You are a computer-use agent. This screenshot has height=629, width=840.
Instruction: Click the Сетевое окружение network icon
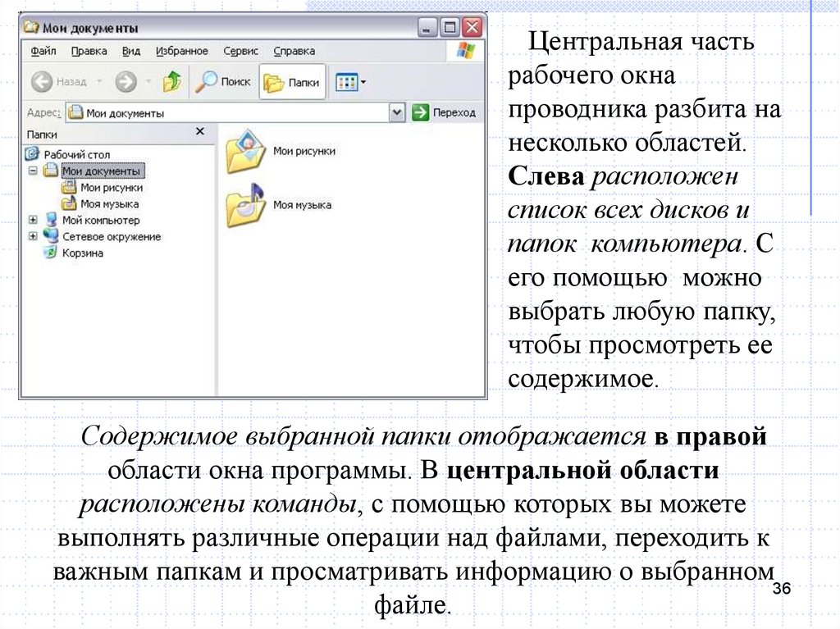pos(50,235)
